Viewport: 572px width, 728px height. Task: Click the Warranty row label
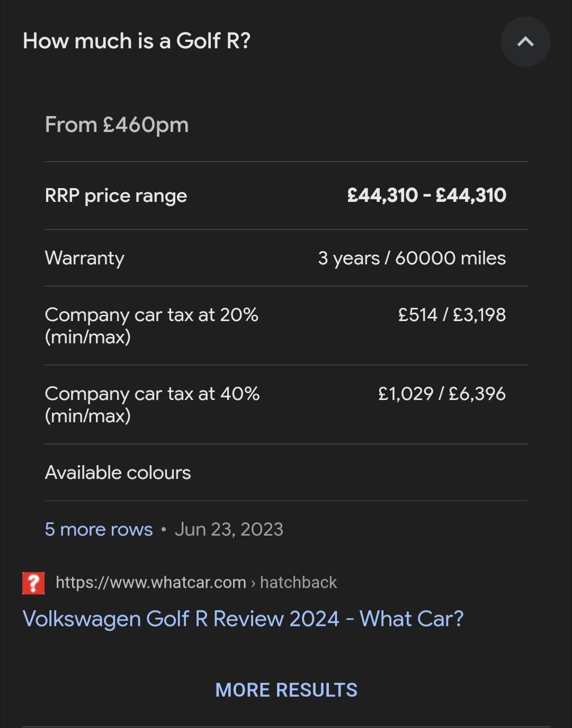tap(85, 258)
